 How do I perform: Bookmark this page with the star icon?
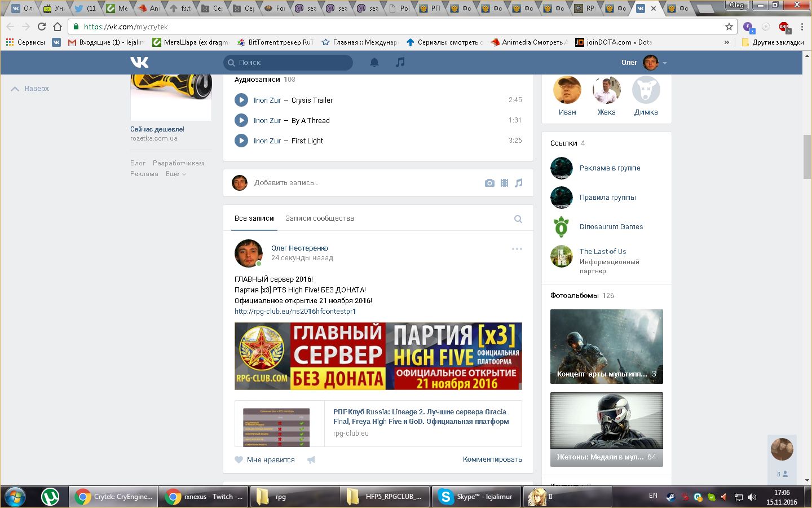729,27
